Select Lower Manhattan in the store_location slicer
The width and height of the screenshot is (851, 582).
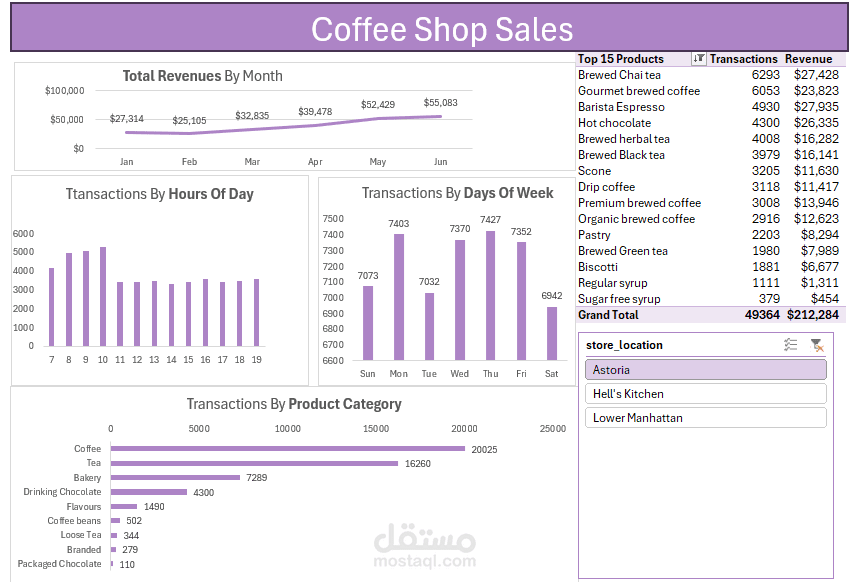(705, 418)
